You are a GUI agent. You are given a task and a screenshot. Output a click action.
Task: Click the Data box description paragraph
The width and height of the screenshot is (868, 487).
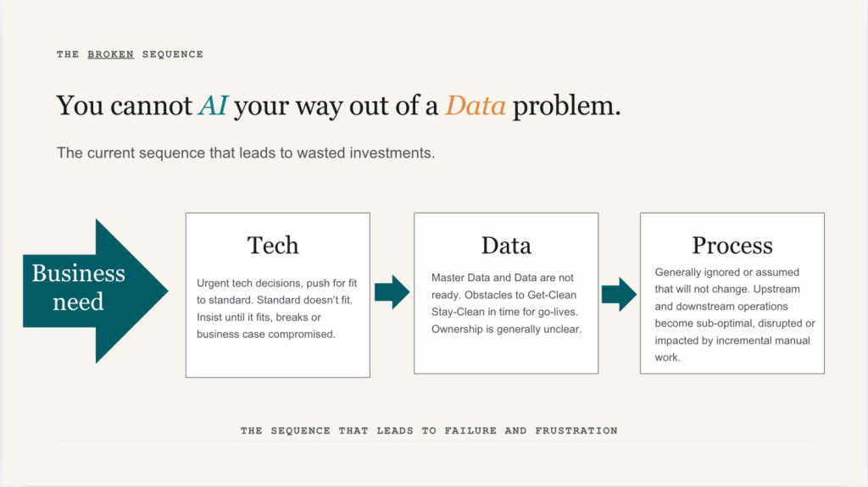(x=507, y=303)
